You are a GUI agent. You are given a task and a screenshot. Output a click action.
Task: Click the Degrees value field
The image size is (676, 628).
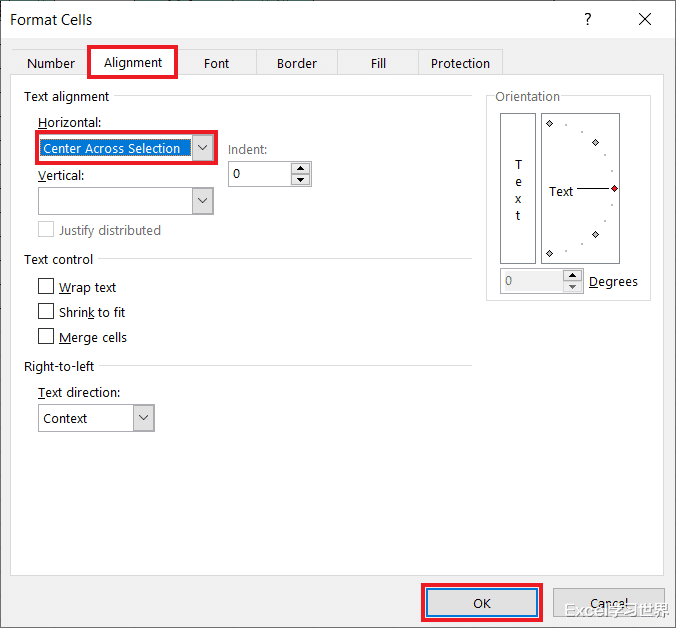532,281
